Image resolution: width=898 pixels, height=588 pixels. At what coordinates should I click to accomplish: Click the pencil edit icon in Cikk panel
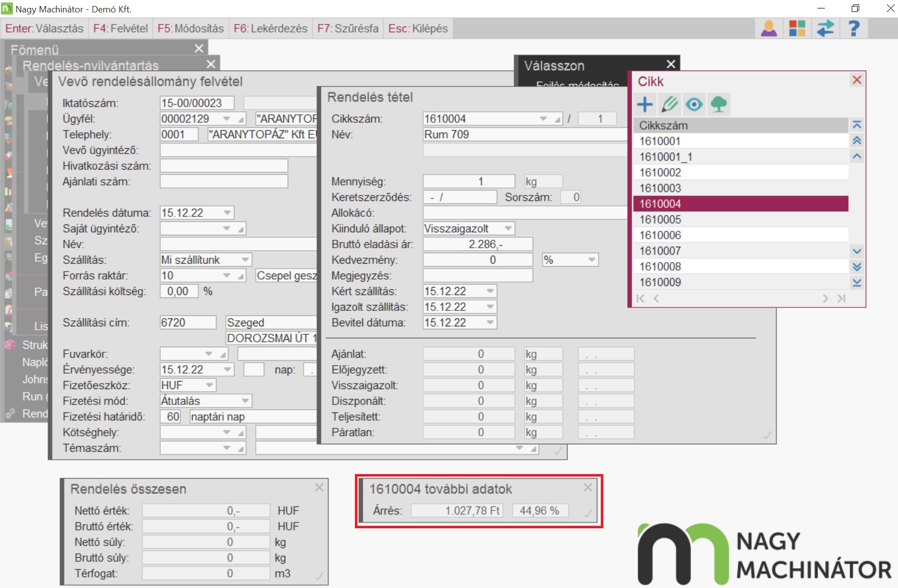670,104
